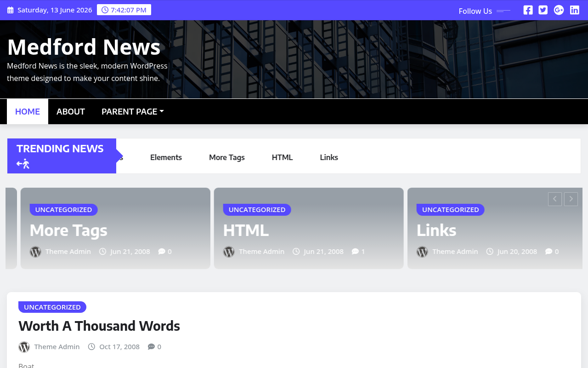Screen dimensions: 588x368
Task: Open comments bubble on More Tags card
Action: (162, 252)
